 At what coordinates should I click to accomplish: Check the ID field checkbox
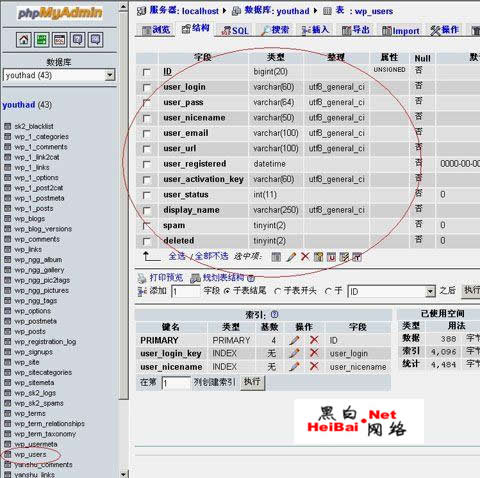(146, 72)
